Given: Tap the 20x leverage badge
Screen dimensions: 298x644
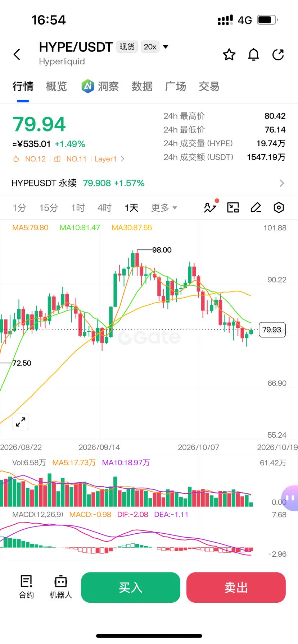Looking at the screenshot, I should click(150, 47).
